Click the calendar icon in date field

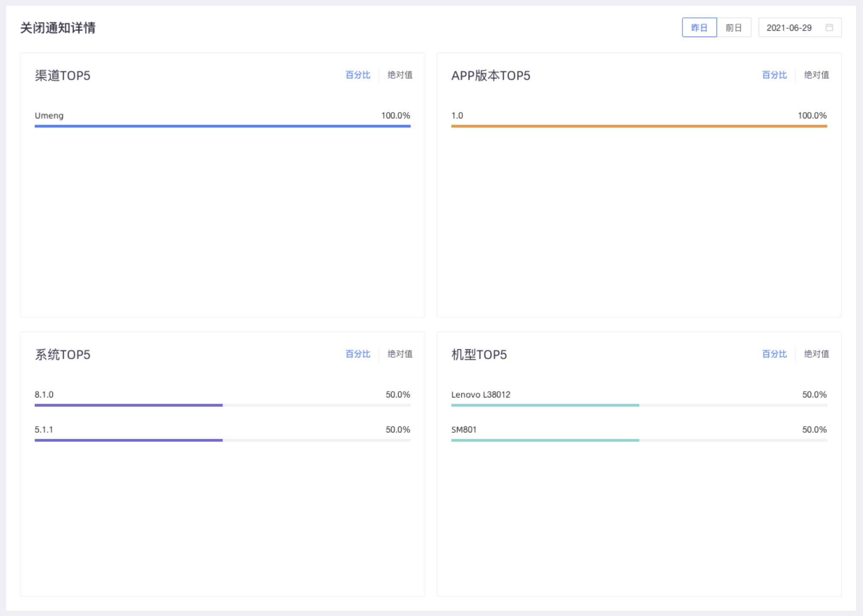point(829,27)
